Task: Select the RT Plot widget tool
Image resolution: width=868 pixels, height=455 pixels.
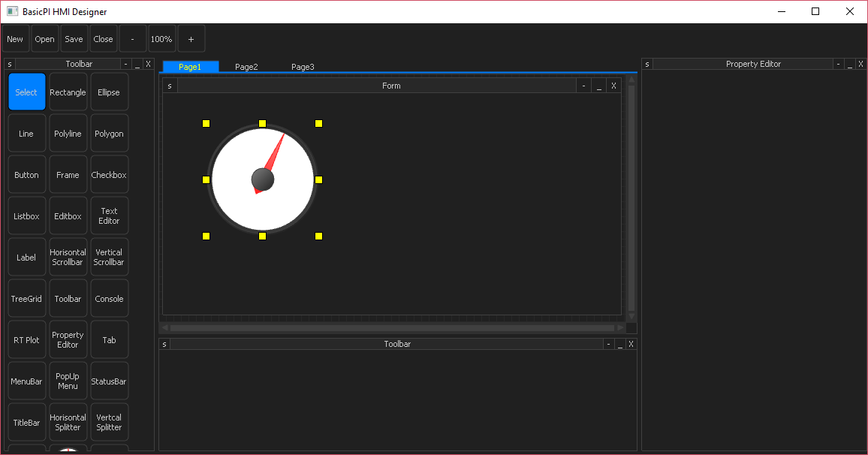Action: (x=26, y=340)
